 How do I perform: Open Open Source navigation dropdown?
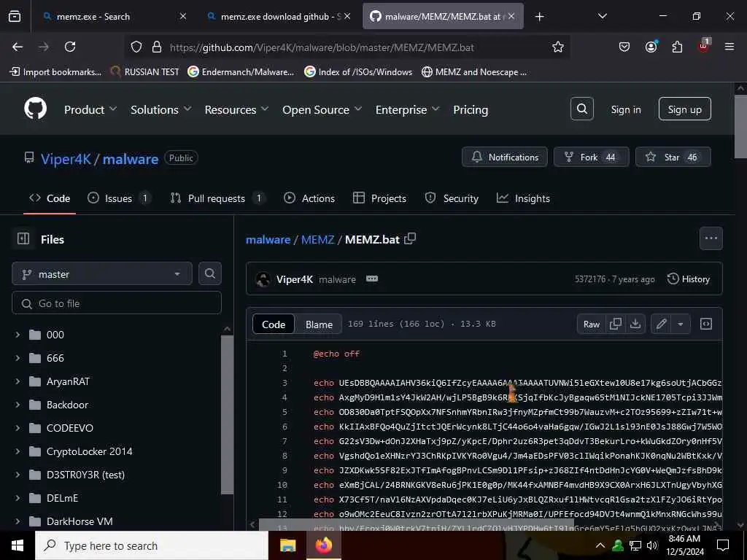(x=322, y=109)
